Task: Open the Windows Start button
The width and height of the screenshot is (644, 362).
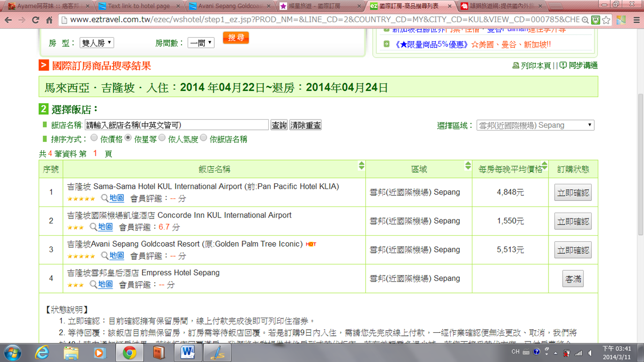Action: pyautogui.click(x=12, y=352)
